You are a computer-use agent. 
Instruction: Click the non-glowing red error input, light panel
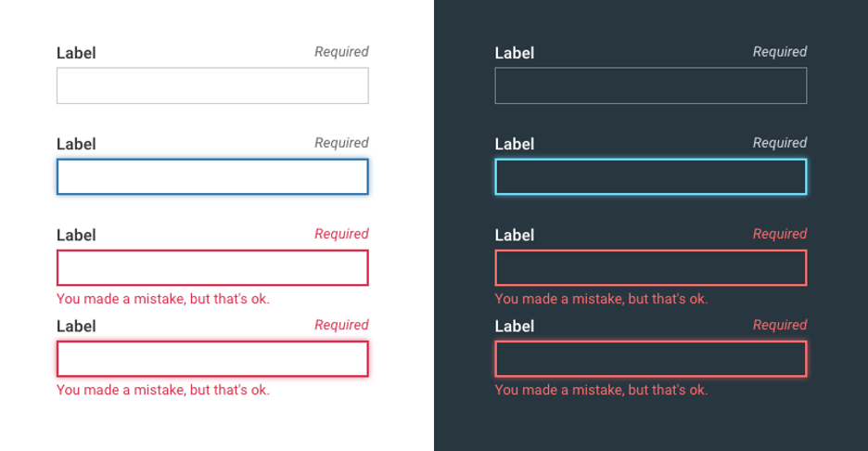click(x=212, y=267)
